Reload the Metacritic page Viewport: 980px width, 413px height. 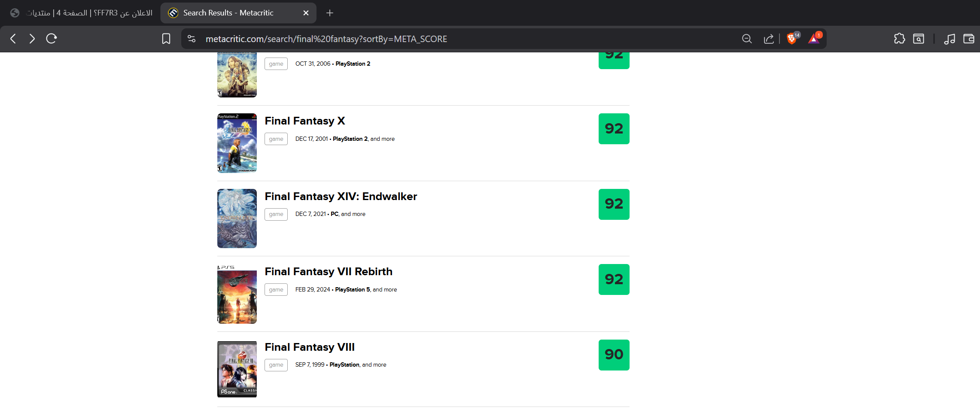(52, 39)
